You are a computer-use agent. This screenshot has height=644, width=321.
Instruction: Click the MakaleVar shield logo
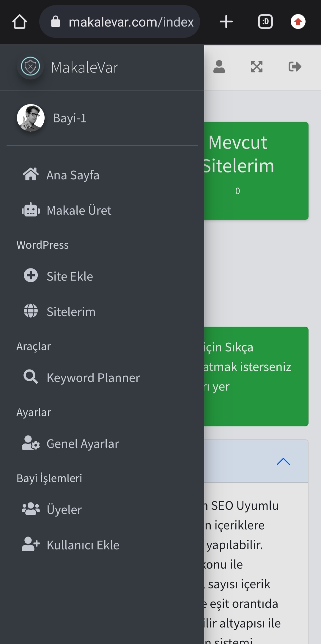[x=30, y=67]
